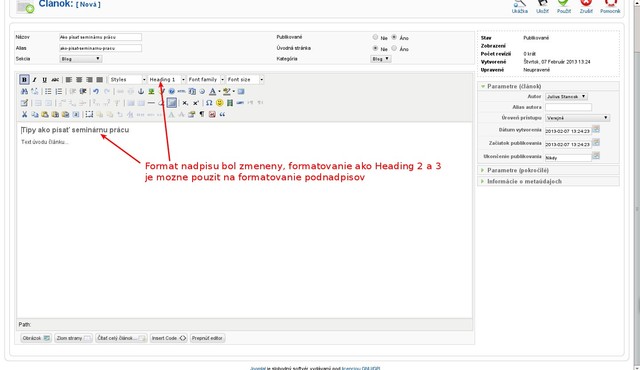The width and height of the screenshot is (640, 370).
Task: Click the underline formatting icon
Action: point(44,80)
